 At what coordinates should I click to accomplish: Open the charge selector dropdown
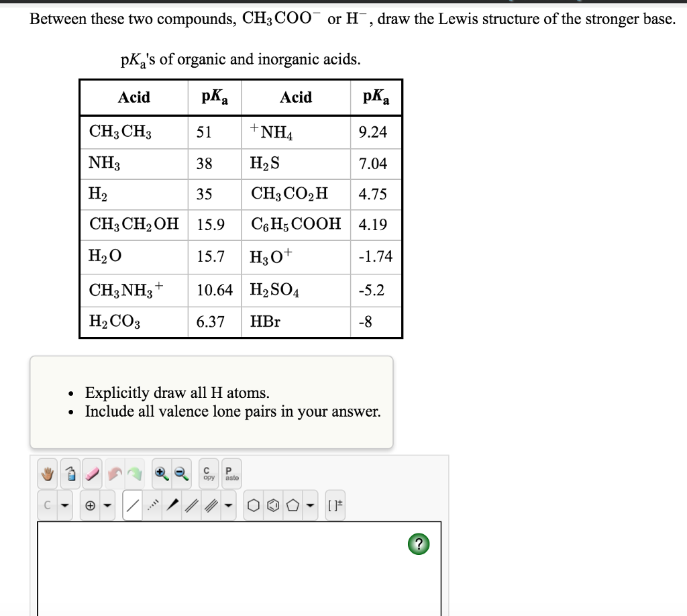pos(107,505)
